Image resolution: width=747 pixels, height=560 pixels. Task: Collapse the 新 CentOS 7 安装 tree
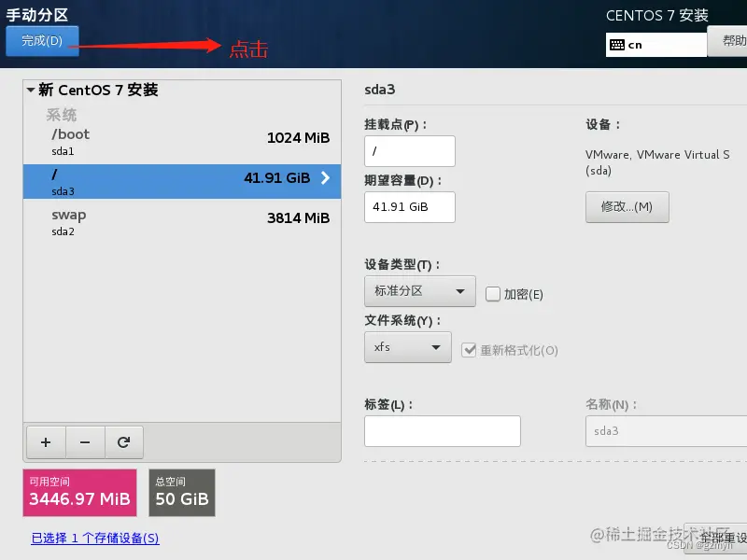click(32, 91)
